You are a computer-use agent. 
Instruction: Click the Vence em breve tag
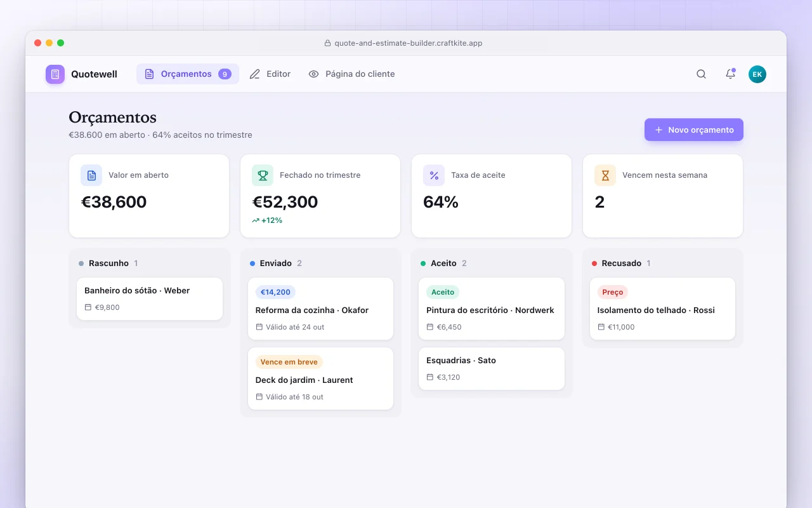click(289, 362)
